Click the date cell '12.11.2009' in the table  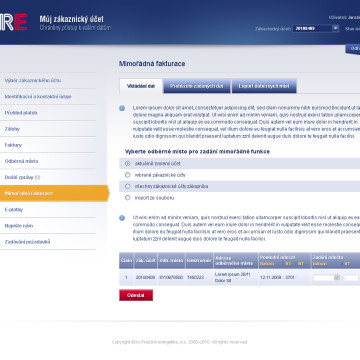click(x=270, y=278)
